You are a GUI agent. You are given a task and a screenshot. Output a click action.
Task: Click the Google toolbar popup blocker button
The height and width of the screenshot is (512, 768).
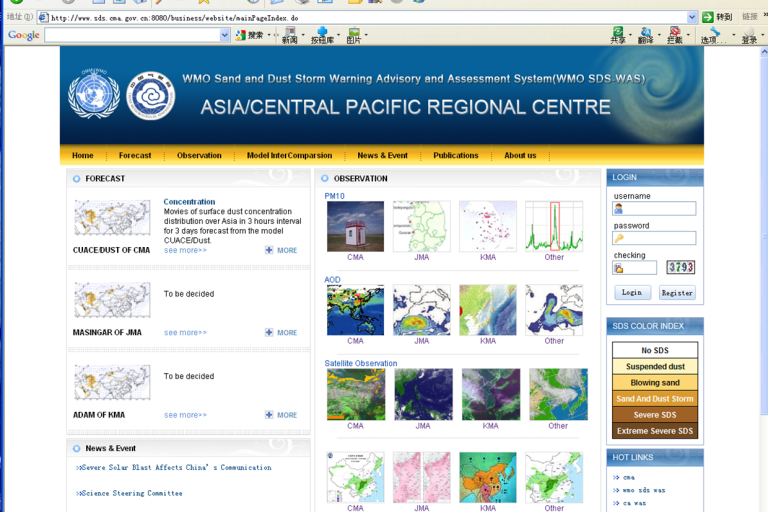pos(674,35)
